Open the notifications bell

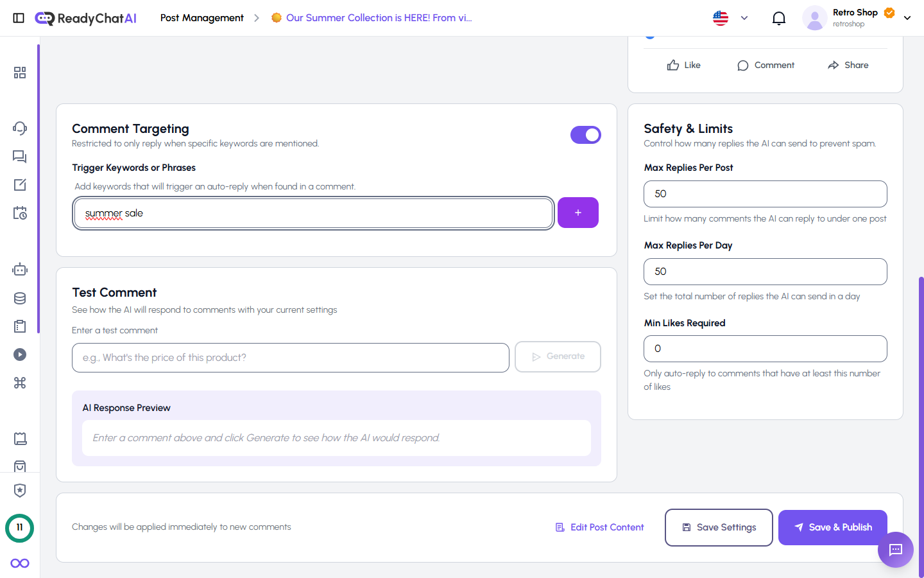(x=778, y=18)
